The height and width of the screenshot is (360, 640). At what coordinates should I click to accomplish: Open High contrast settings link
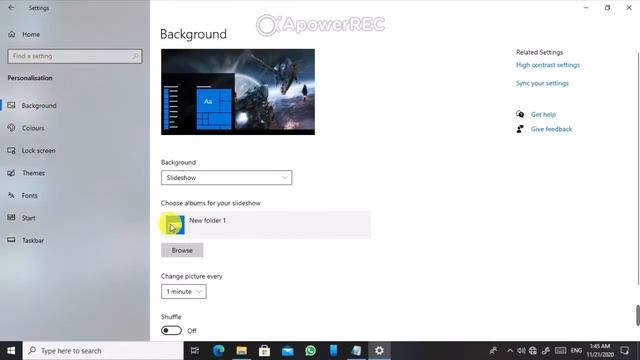point(548,65)
